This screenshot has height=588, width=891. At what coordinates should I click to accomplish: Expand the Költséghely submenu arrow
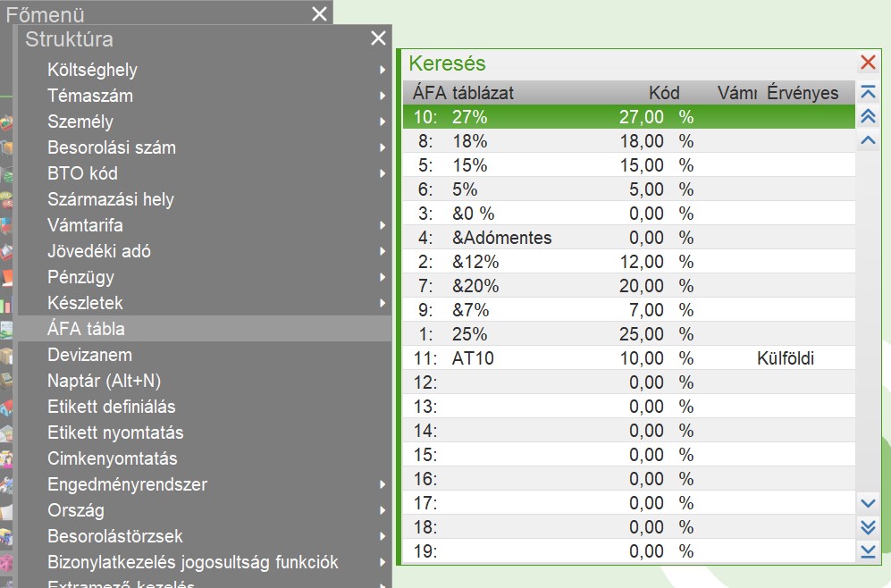[382, 70]
